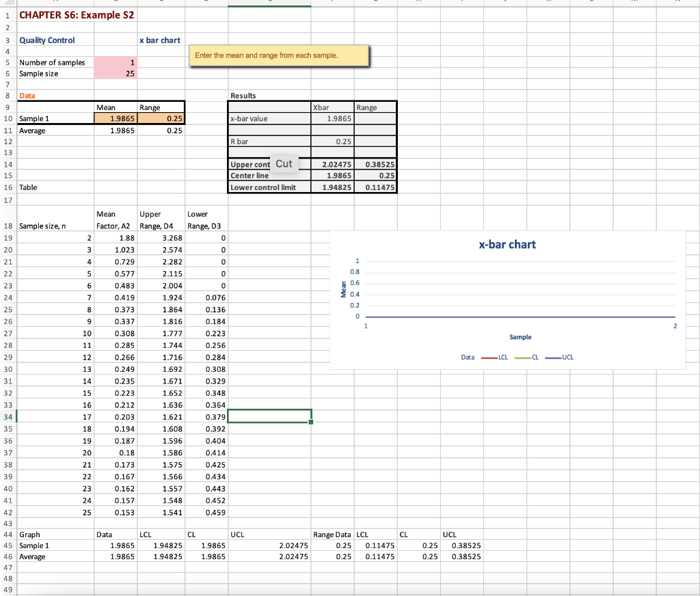Select the Cut option in the context menu
The height and width of the screenshot is (596, 700).
(x=284, y=163)
